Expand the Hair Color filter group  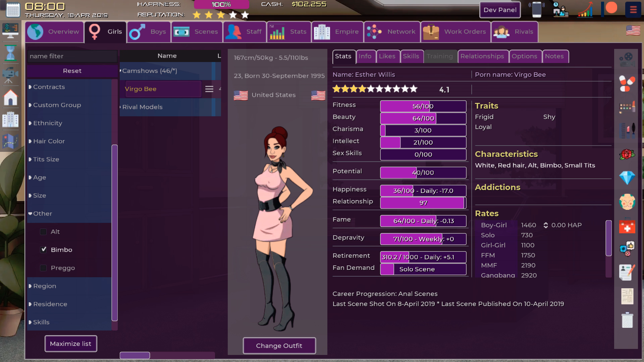[49, 141]
